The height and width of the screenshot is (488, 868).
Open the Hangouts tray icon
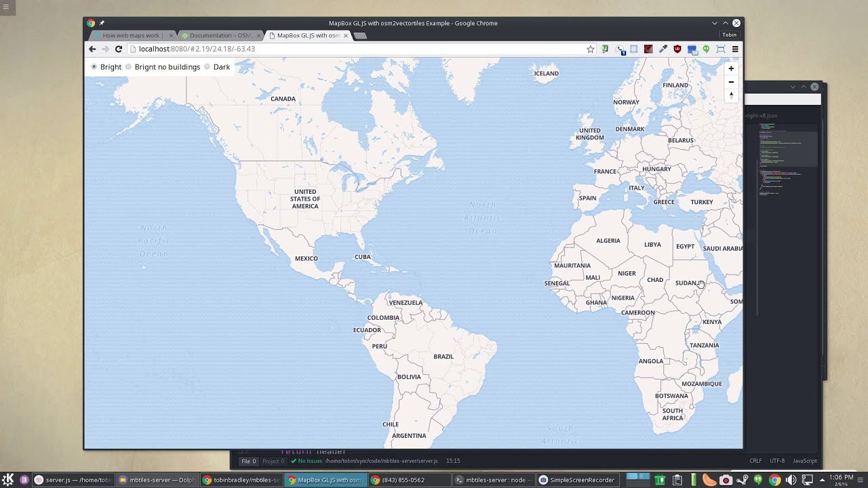click(758, 480)
